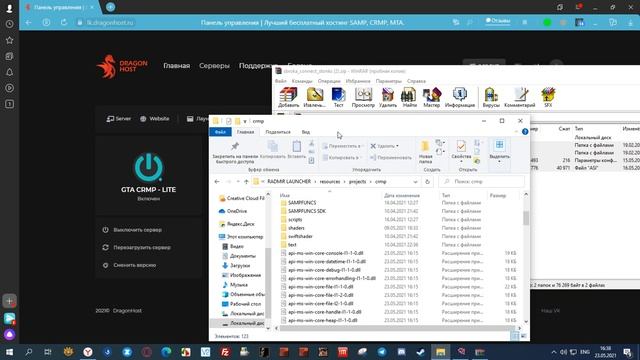Collapse the Explorer ribbon chevron
This screenshot has width=640, height=360.
click(x=516, y=131)
